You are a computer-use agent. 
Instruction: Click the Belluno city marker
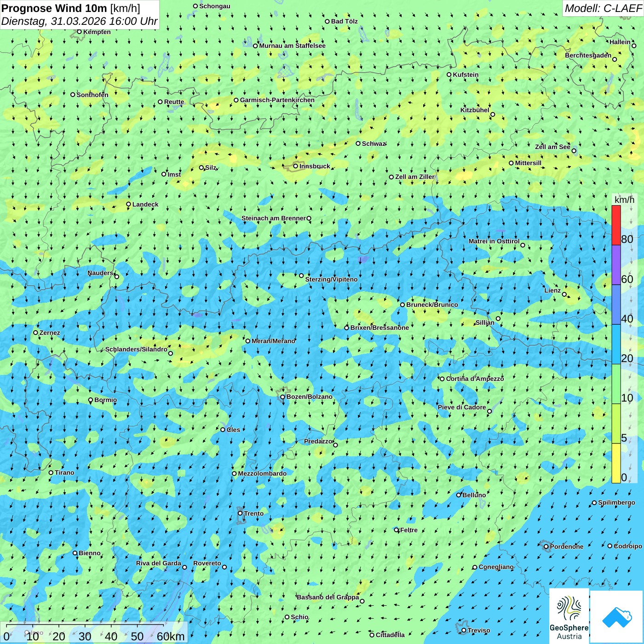click(x=458, y=495)
